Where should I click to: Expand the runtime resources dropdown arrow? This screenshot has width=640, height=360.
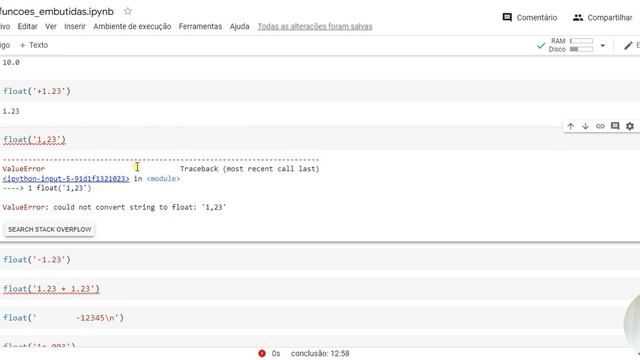point(602,45)
